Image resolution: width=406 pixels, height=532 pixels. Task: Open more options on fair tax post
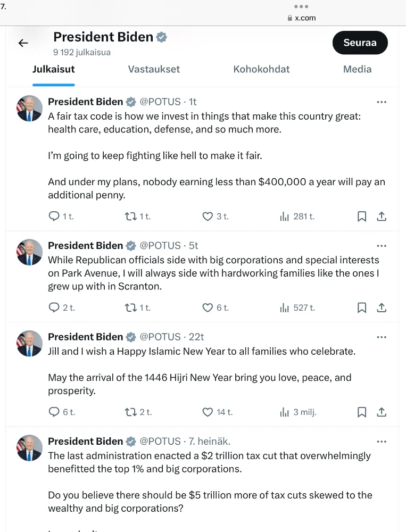pyautogui.click(x=381, y=102)
